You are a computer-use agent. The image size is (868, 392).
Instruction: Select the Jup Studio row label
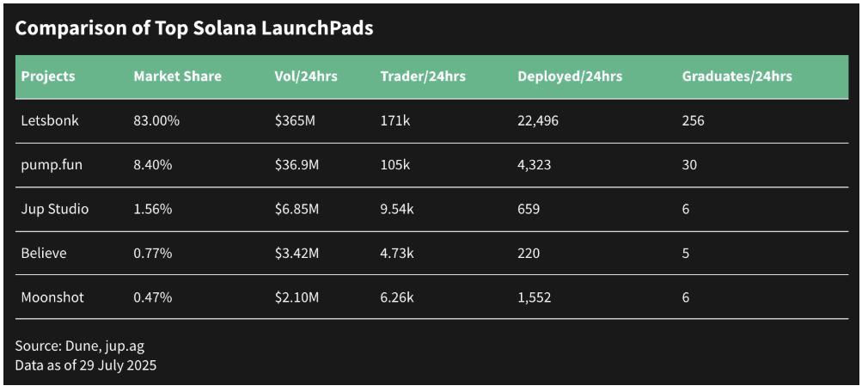(x=55, y=209)
